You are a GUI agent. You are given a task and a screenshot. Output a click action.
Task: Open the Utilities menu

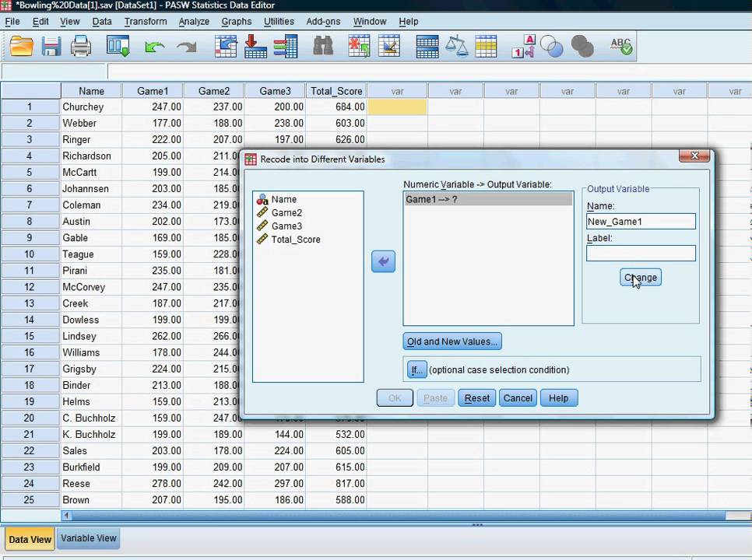279,22
